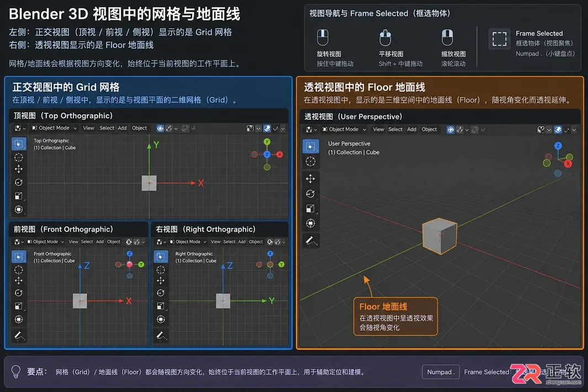Pick Cursor tool in Top Orthographic viewport
This screenshot has width=588, height=392.
click(19, 157)
